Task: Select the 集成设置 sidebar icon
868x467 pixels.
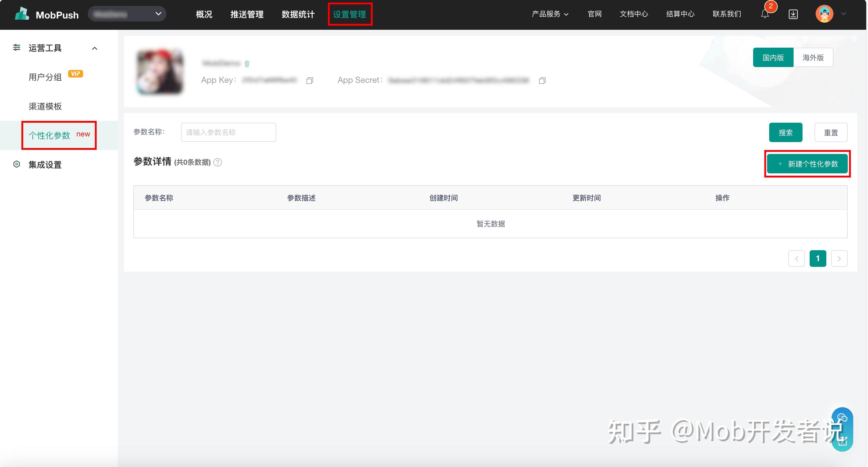Action: pyautogui.click(x=16, y=164)
